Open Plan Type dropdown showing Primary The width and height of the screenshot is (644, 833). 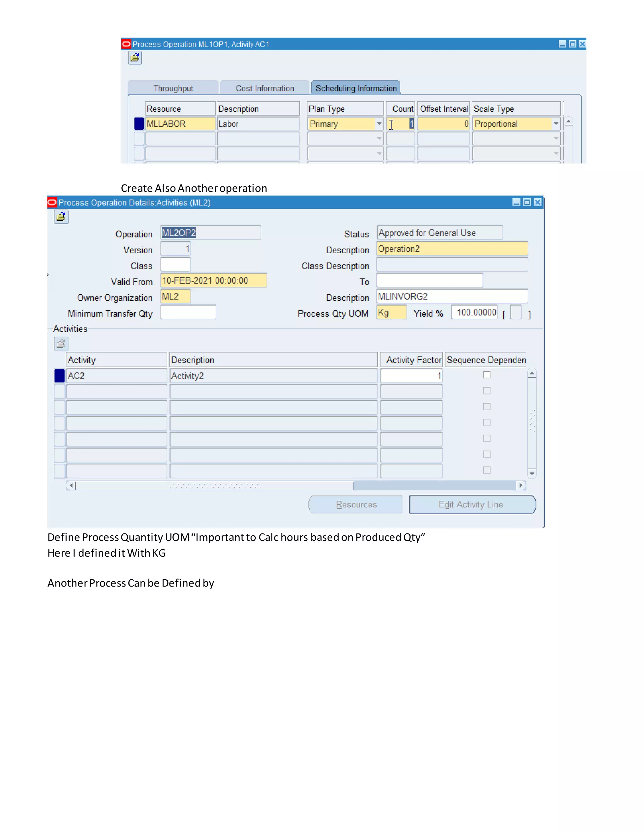[379, 124]
